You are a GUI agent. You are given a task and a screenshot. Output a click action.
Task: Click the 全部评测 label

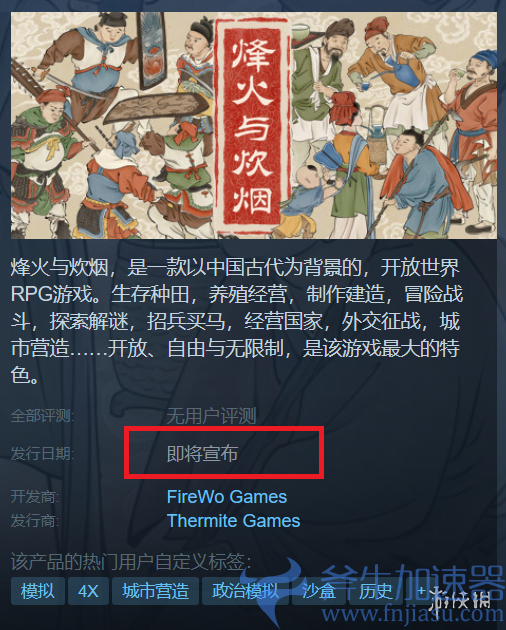coord(42,416)
